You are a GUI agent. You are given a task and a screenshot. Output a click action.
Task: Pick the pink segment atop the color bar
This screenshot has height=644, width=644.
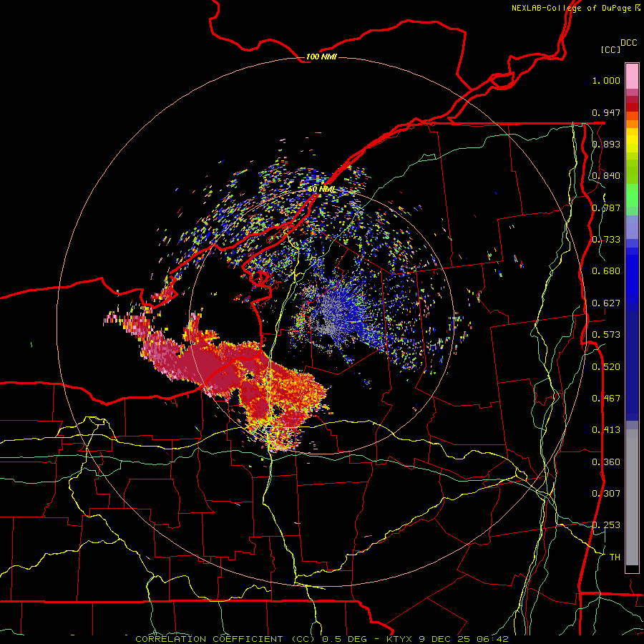(x=632, y=77)
